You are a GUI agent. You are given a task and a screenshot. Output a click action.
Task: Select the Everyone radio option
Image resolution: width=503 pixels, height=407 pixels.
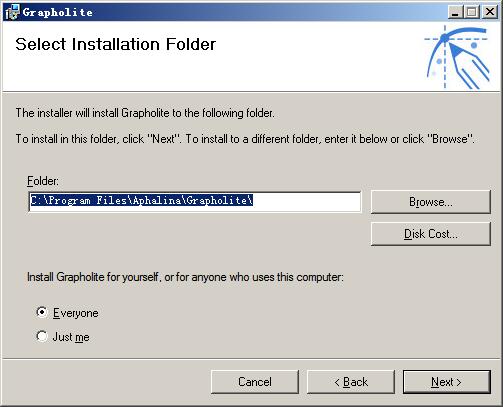pyautogui.click(x=42, y=312)
